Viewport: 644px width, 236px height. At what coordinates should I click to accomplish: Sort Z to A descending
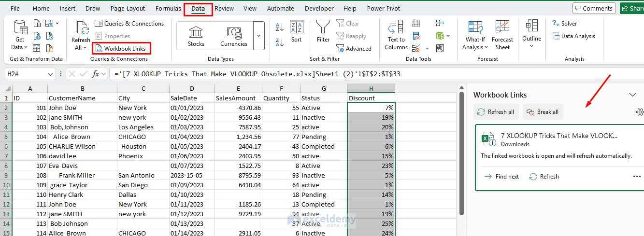(x=279, y=42)
